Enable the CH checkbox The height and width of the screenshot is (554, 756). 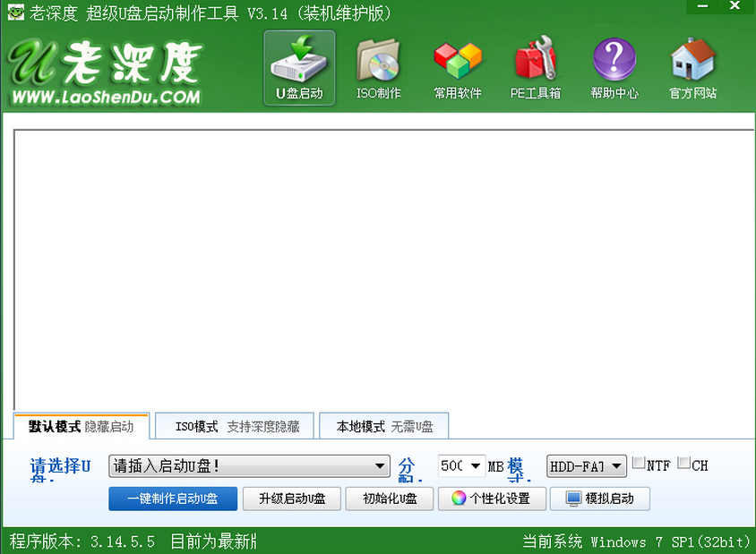click(683, 463)
